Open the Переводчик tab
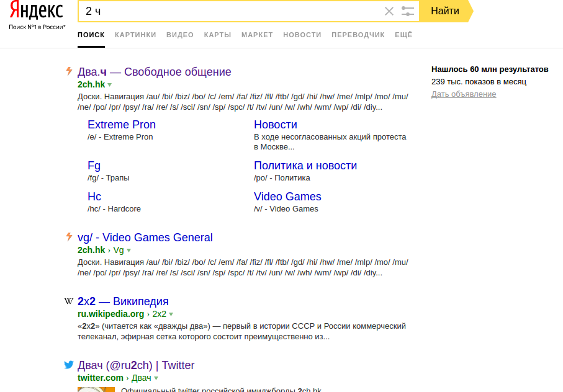Image resolution: width=563 pixels, height=392 pixels. tap(358, 35)
